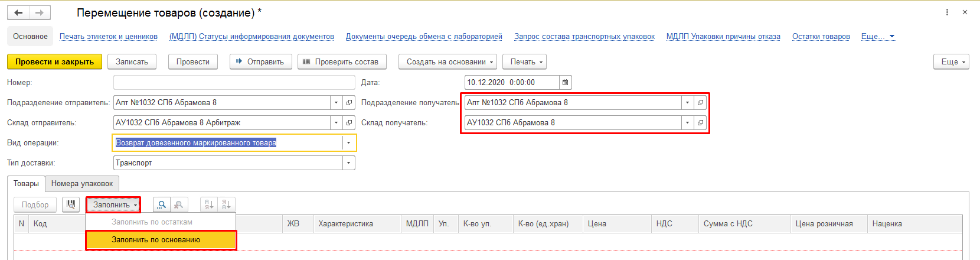
Task: Click the Проверить состав button
Action: point(342,62)
